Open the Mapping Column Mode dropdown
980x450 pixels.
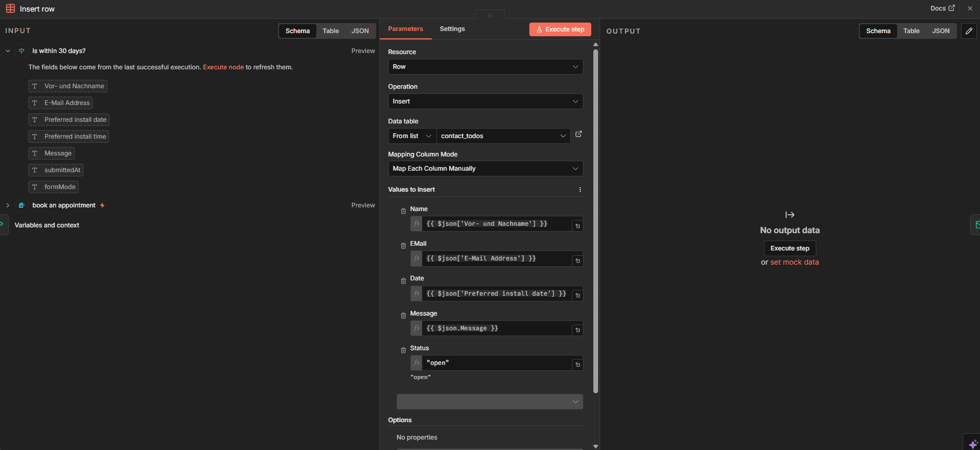click(x=485, y=169)
